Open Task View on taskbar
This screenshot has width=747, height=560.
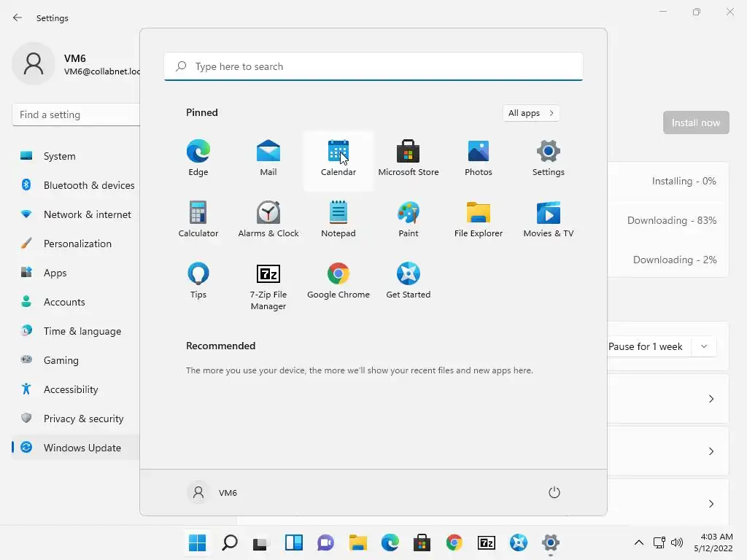[261, 542]
